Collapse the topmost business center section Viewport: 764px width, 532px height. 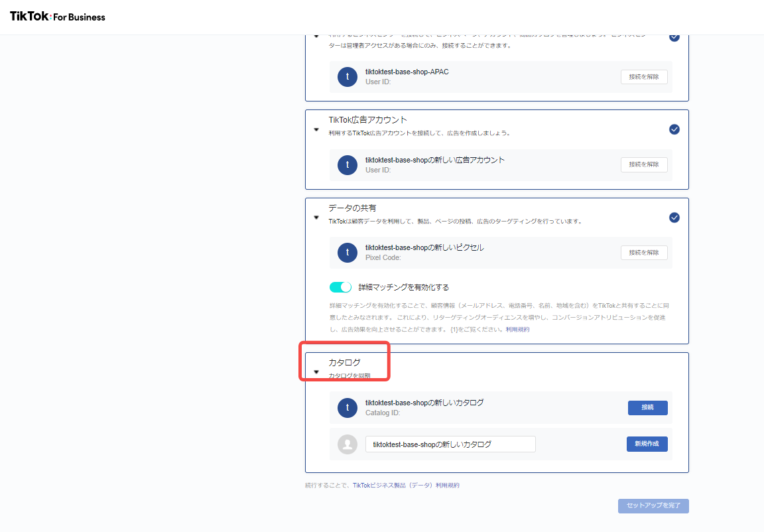point(316,36)
